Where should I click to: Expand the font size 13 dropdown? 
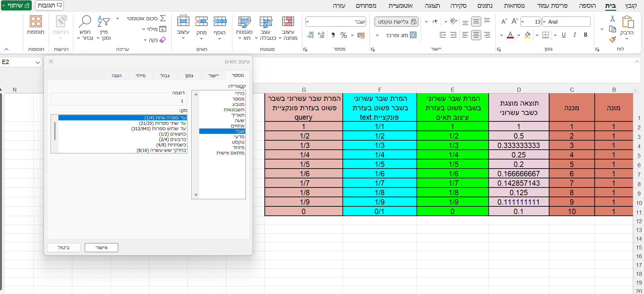523,22
